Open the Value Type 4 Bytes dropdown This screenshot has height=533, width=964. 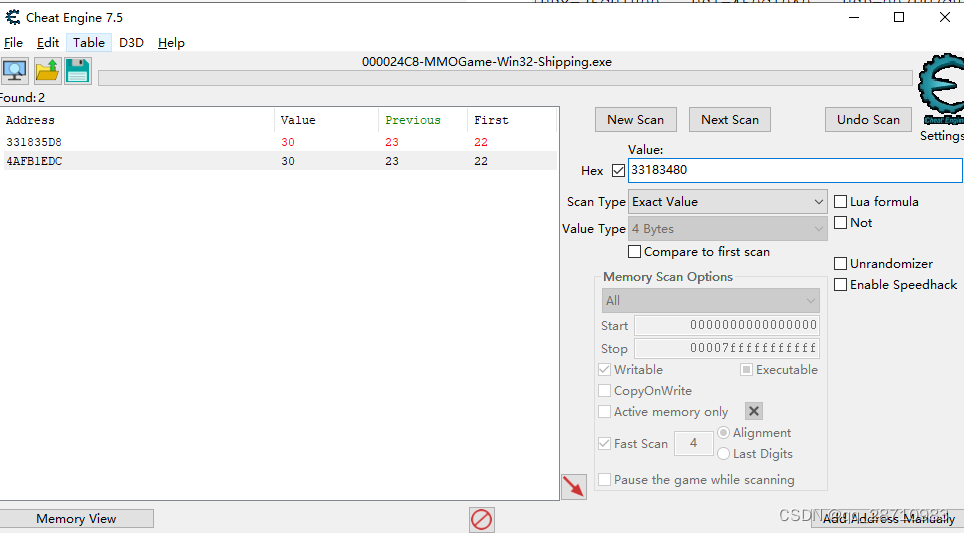pyautogui.click(x=727, y=229)
